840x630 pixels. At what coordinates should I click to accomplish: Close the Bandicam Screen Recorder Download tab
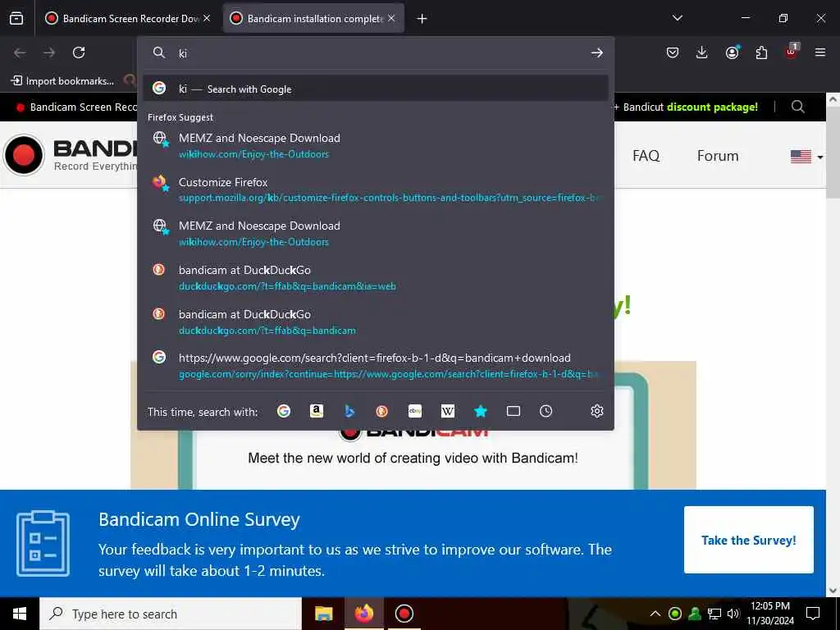[x=207, y=18]
